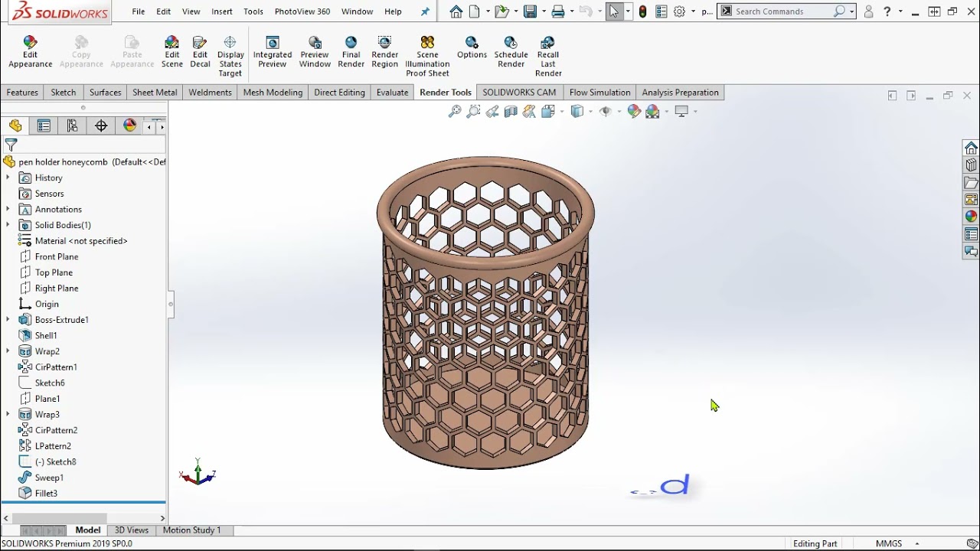Open the Schedule Render dialog
Image resolution: width=980 pixels, height=551 pixels.
coord(511,52)
